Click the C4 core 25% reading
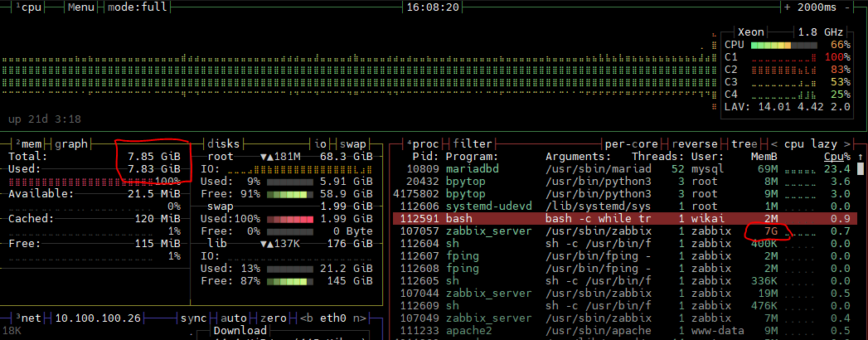The height and width of the screenshot is (340, 868). pyautogui.click(x=841, y=95)
